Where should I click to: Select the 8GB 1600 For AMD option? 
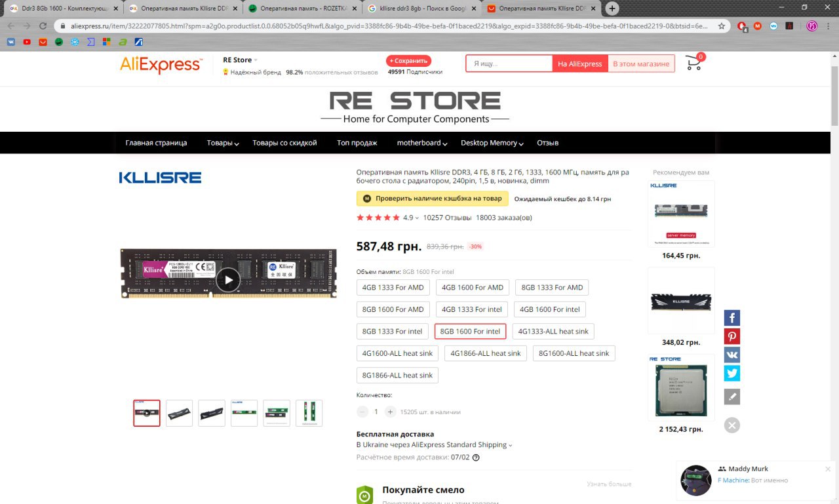point(393,309)
